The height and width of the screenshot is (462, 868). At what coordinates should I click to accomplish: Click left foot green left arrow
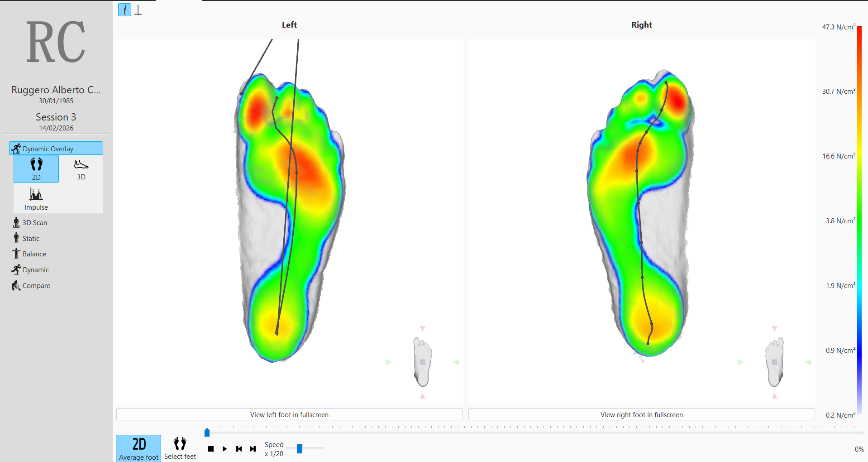(x=388, y=362)
